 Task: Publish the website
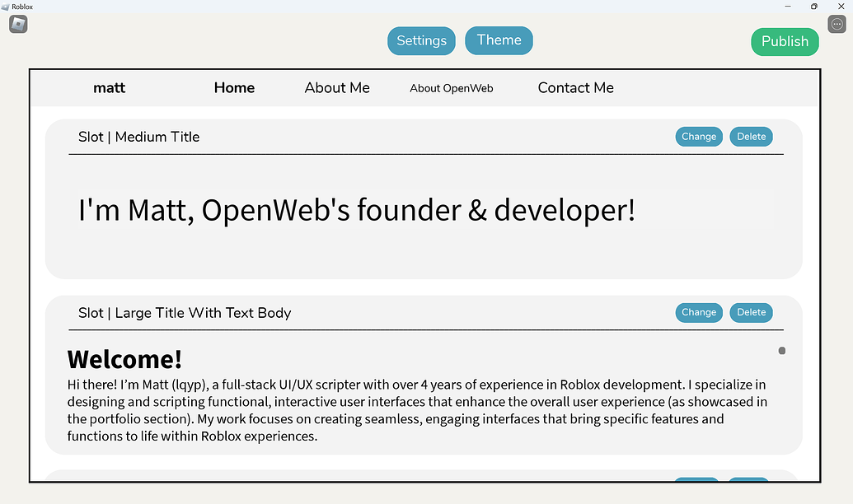pos(785,40)
